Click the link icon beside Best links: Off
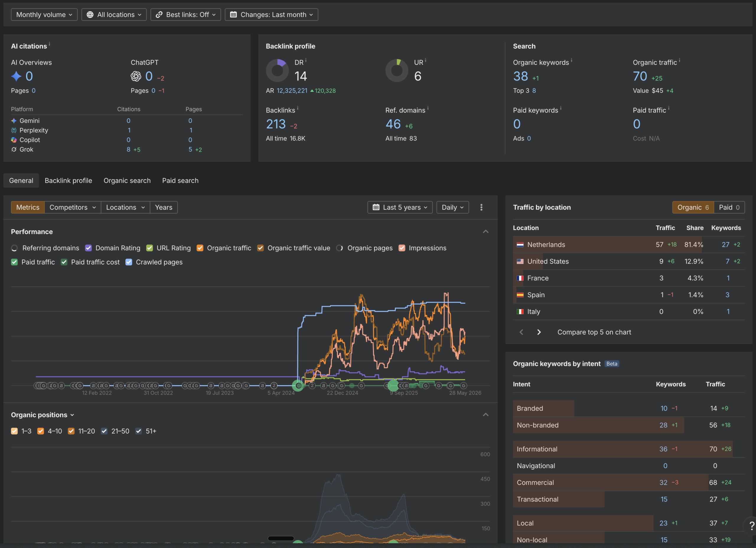 (x=159, y=15)
